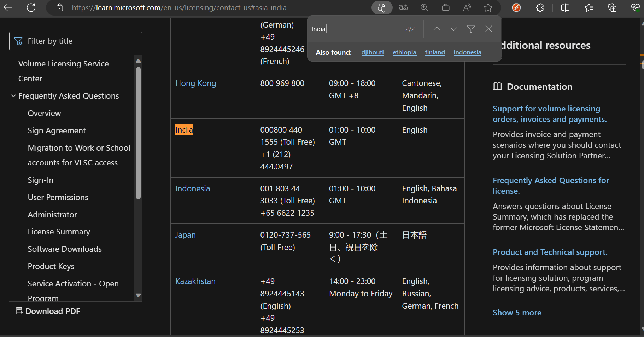The width and height of the screenshot is (644, 337).
Task: Go to next find result
Action: point(453,29)
